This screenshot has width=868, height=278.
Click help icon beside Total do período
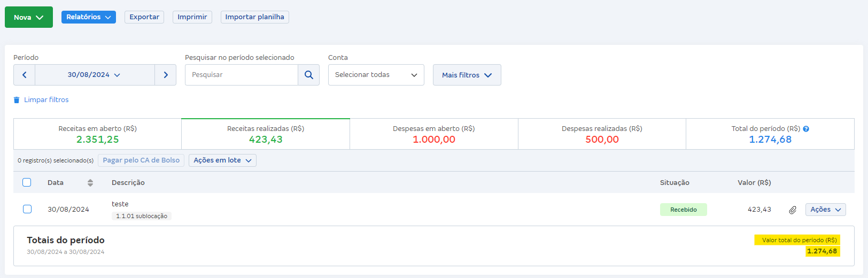[x=806, y=129]
